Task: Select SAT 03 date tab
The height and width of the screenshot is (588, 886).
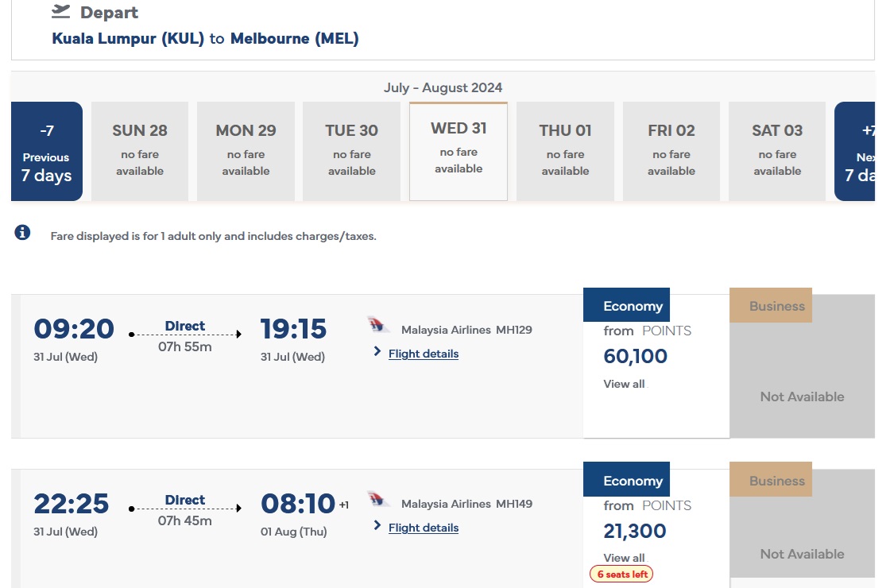Action: [777, 151]
